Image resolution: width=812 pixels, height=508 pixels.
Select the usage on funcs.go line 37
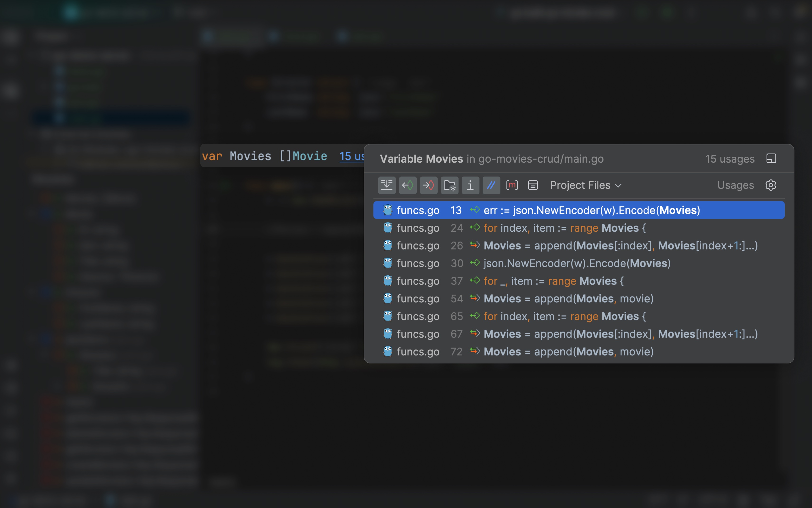pyautogui.click(x=571, y=281)
